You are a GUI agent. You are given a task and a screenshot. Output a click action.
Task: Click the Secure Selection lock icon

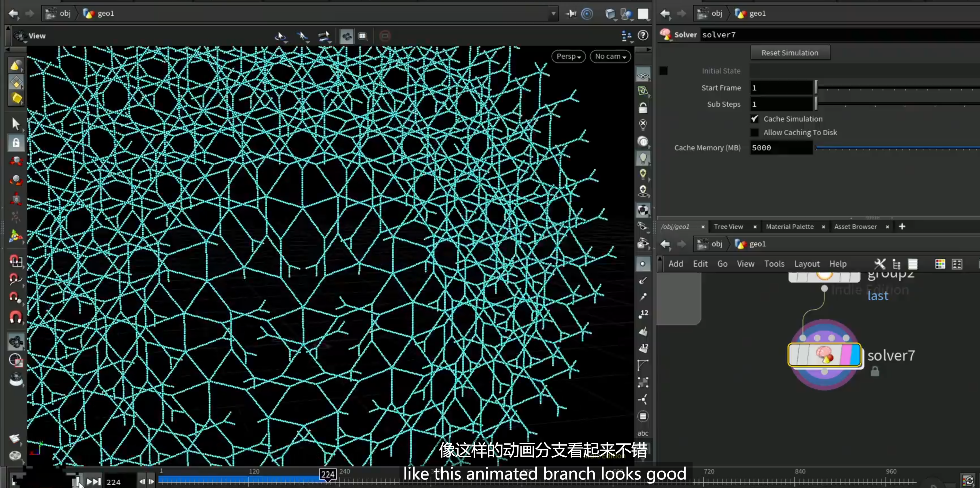pyautogui.click(x=16, y=142)
